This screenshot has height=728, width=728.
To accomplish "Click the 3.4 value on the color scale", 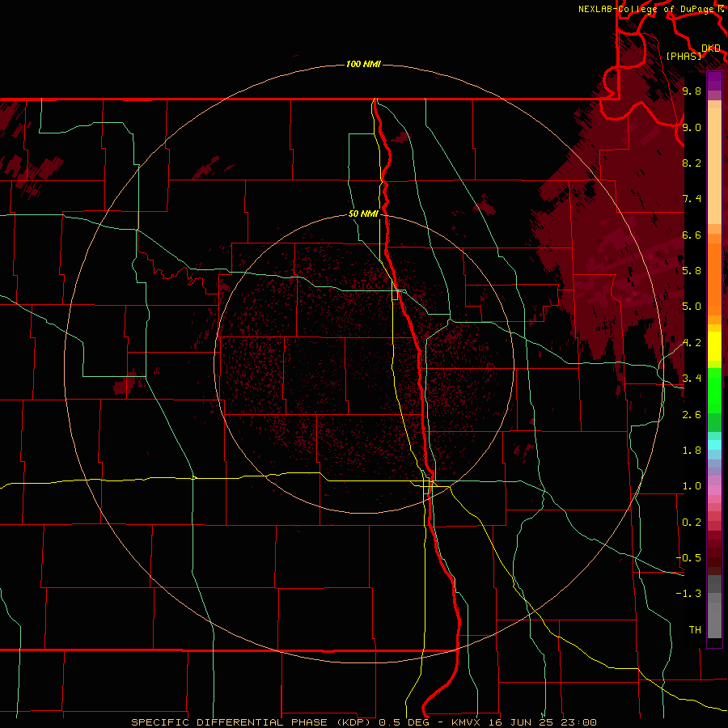I will tap(692, 378).
